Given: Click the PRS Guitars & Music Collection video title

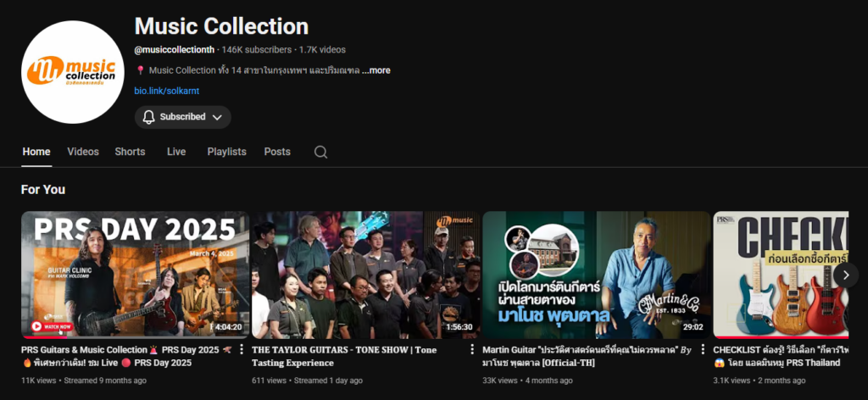Looking at the screenshot, I should pos(127,356).
